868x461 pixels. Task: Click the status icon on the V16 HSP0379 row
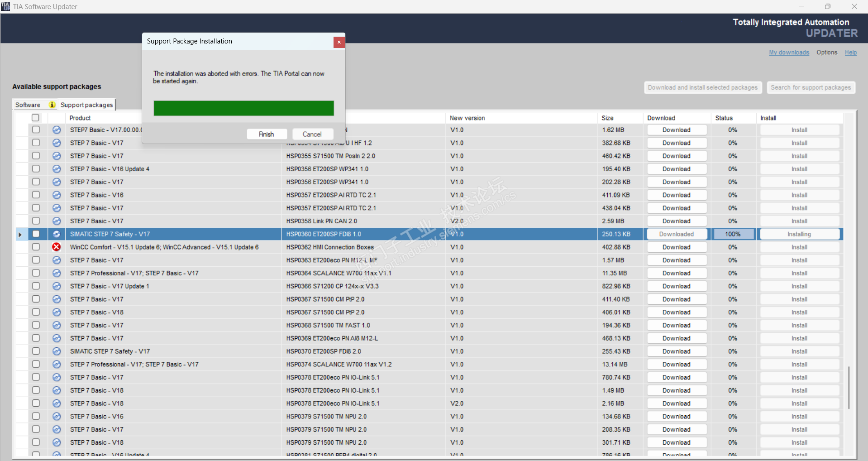(57, 417)
